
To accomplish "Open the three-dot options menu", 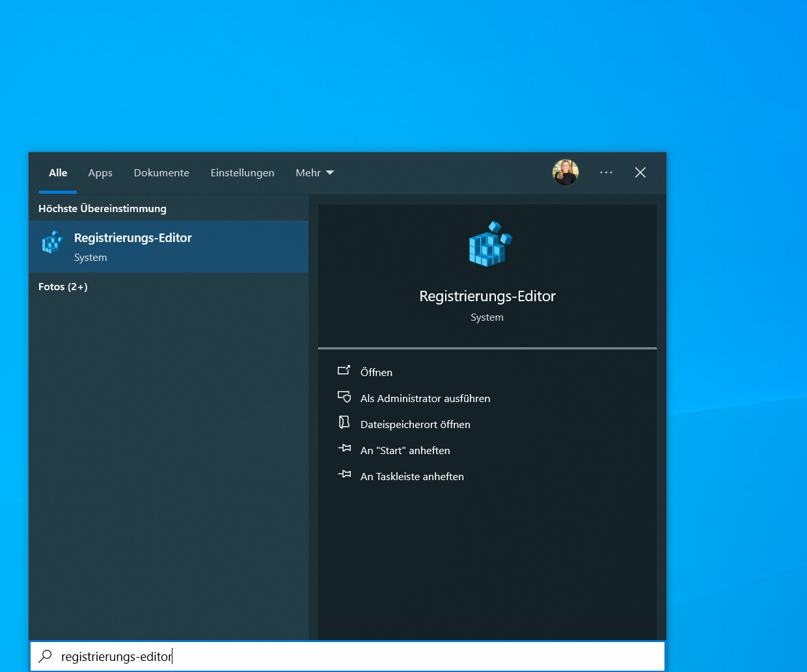I will tap(606, 172).
